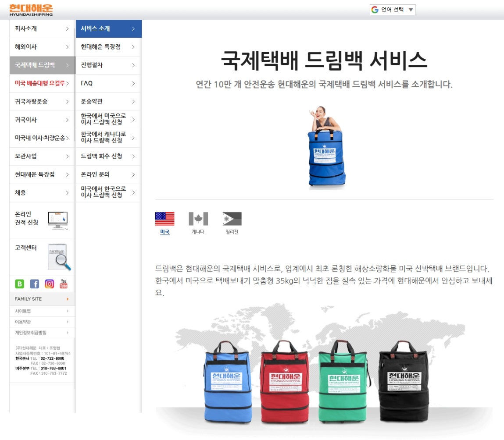Open 온라인 문의
504x440 pixels.
click(x=109, y=175)
